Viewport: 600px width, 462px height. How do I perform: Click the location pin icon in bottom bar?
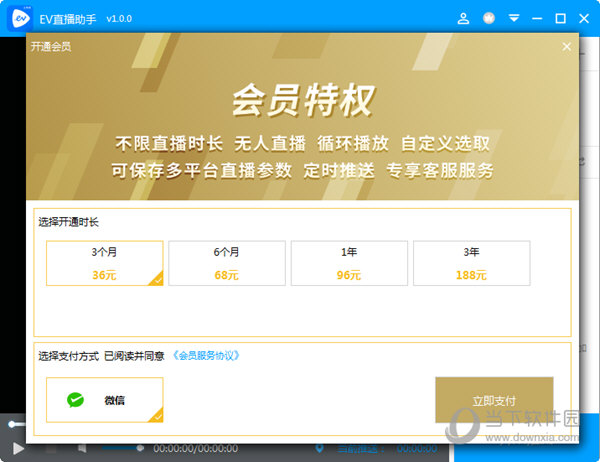319,448
